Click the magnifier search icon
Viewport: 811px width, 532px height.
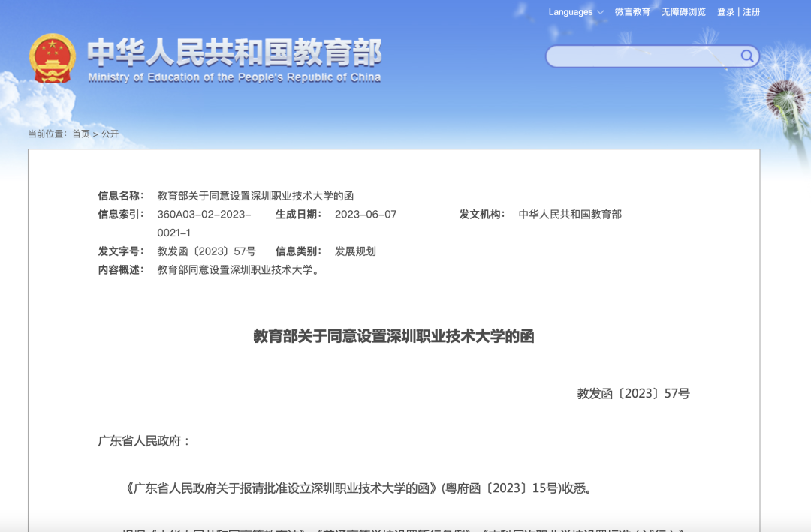pos(747,56)
